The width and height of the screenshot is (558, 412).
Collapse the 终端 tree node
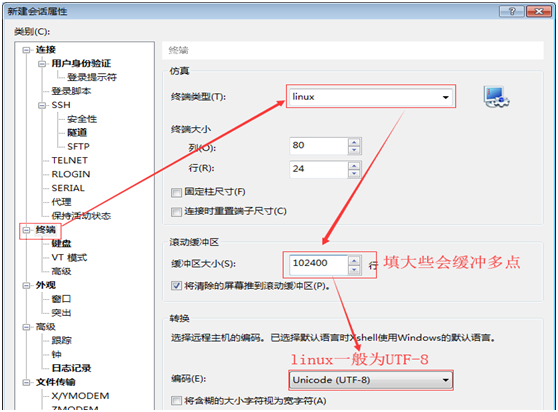[x=26, y=230]
